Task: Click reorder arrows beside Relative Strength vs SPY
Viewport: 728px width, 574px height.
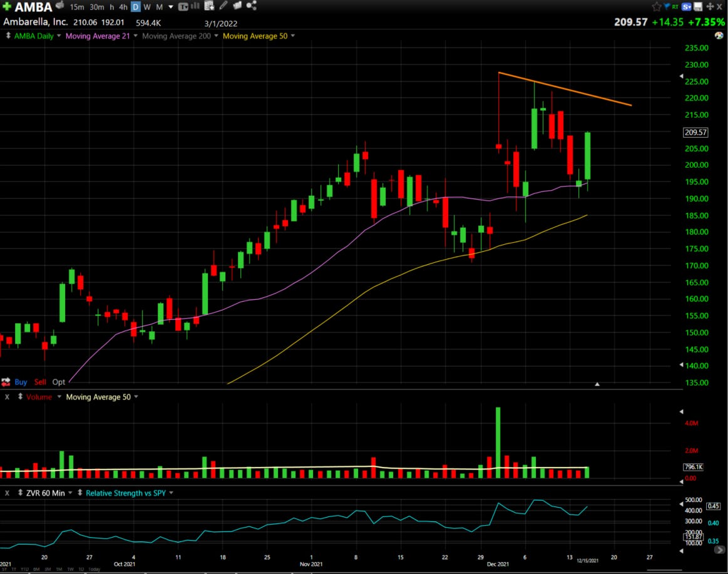Action: tap(80, 493)
